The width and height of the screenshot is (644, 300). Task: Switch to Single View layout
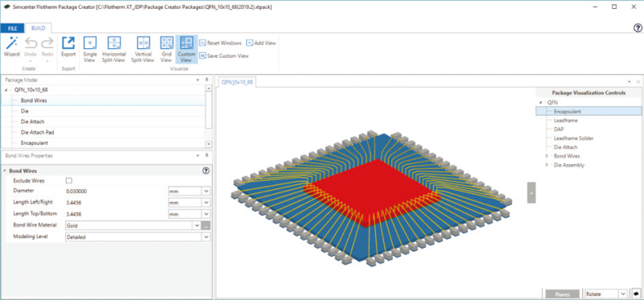[x=90, y=49]
